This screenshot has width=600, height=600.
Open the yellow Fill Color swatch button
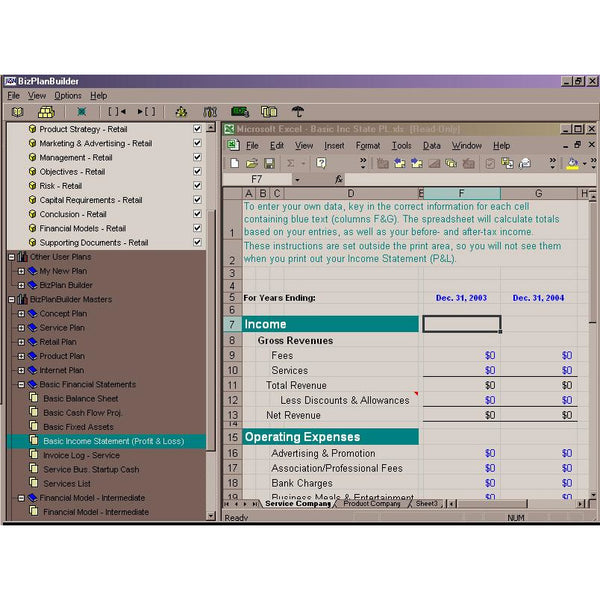pos(572,163)
